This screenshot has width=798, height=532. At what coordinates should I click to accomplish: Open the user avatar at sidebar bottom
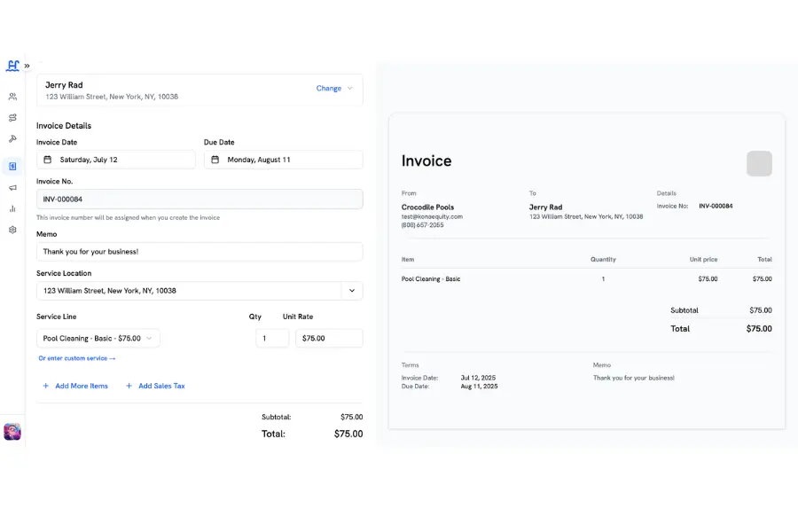pyautogui.click(x=12, y=431)
